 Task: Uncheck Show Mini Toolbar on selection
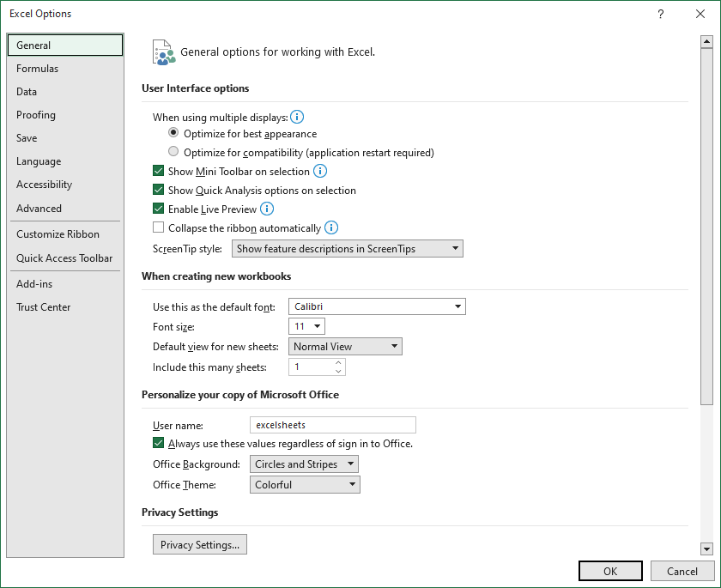click(158, 171)
